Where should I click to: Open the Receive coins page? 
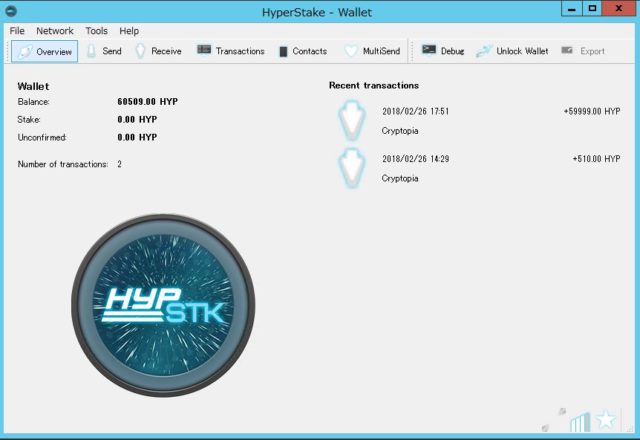pos(158,51)
